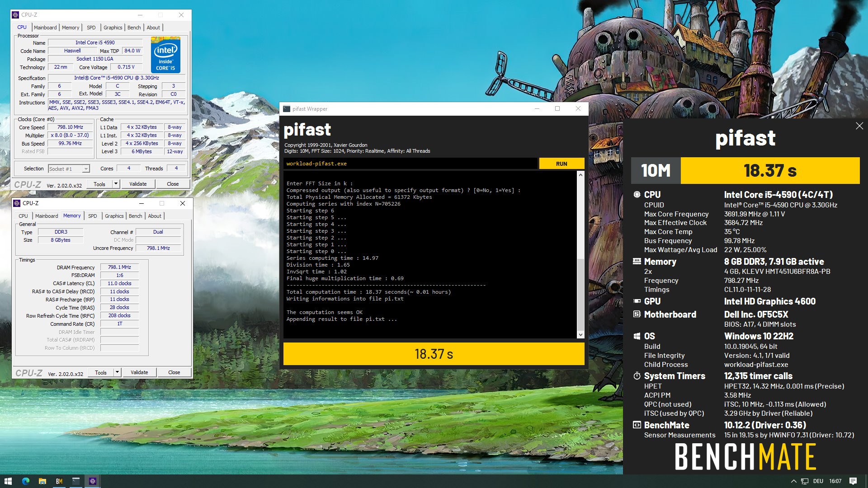Click console scrollbar down arrow
Viewport: 868px width, 488px height.
pos(580,335)
